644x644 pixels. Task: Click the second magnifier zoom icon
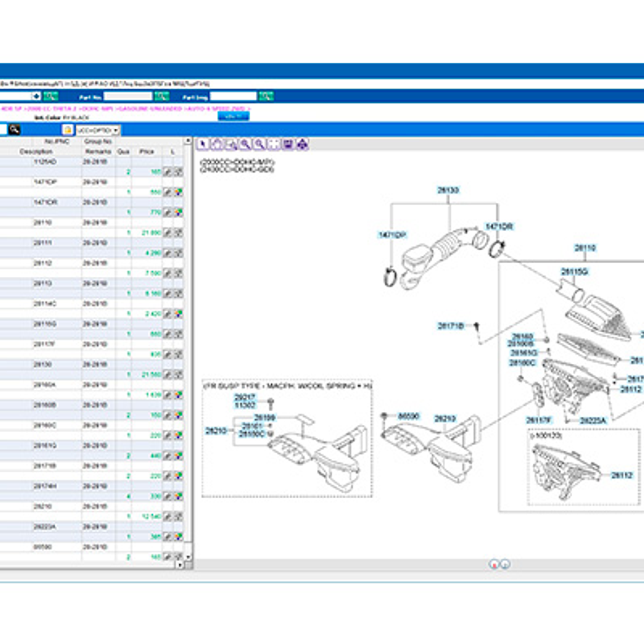(259, 144)
